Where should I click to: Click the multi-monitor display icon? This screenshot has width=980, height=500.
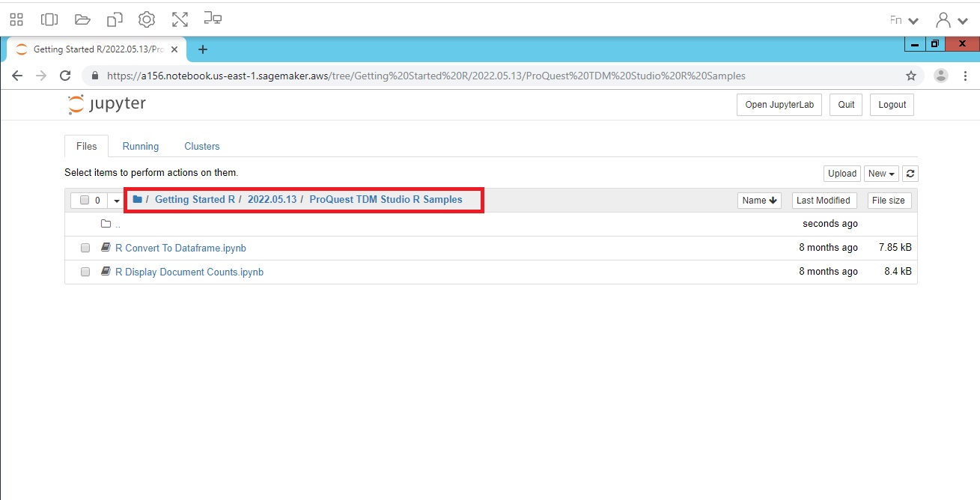[213, 19]
